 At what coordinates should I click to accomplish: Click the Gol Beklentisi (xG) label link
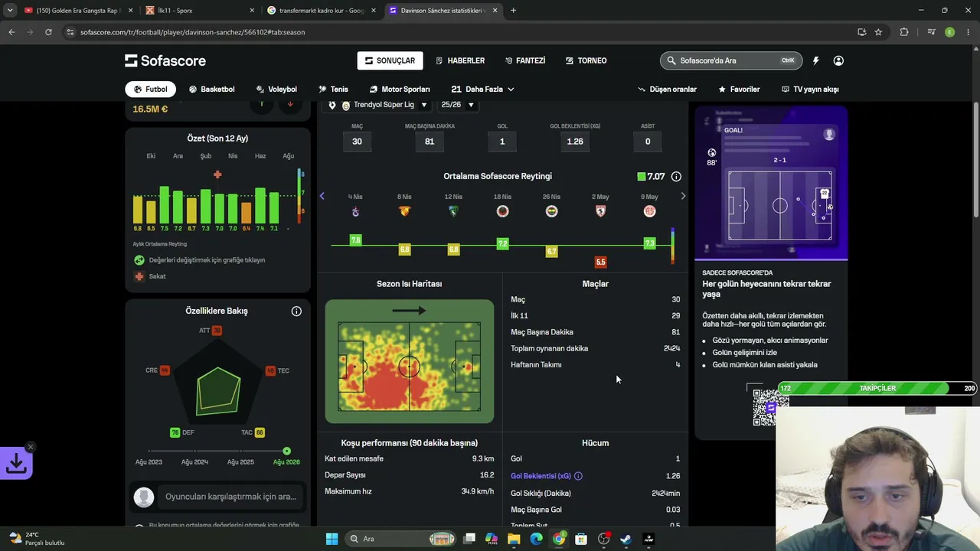(541, 476)
